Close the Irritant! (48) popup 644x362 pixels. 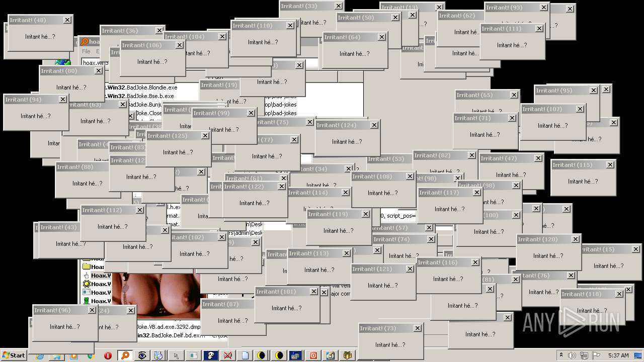point(67,20)
